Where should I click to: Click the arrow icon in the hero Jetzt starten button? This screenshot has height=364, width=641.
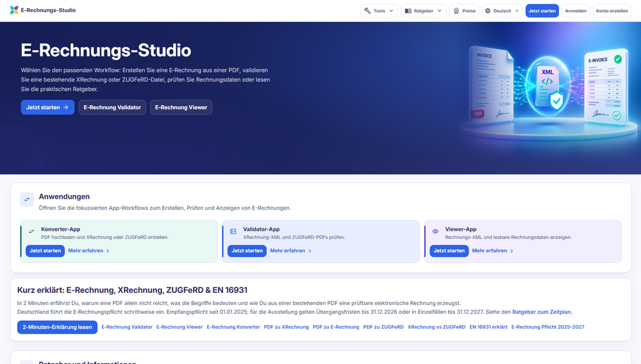tap(66, 108)
